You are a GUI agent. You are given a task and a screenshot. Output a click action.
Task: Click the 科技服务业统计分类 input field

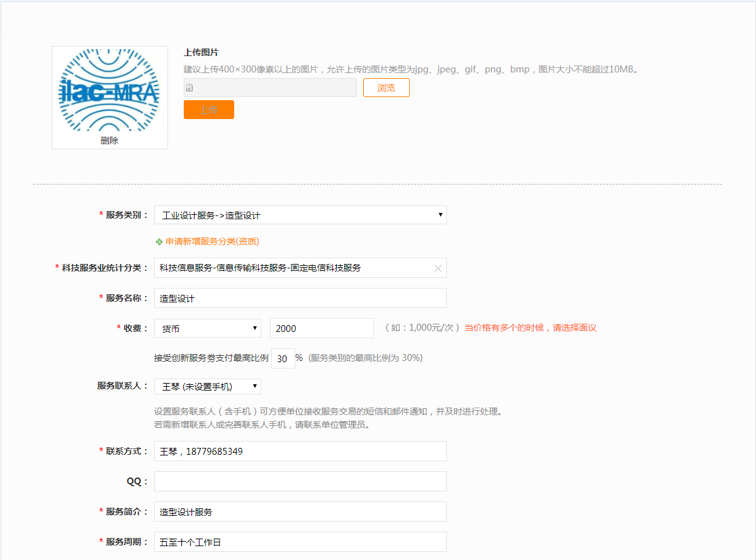[300, 268]
